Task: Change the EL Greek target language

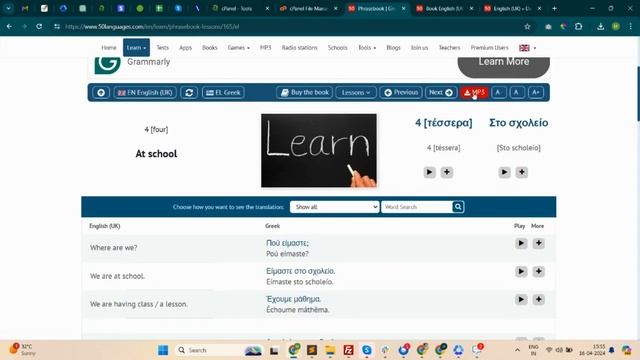Action: (x=223, y=93)
